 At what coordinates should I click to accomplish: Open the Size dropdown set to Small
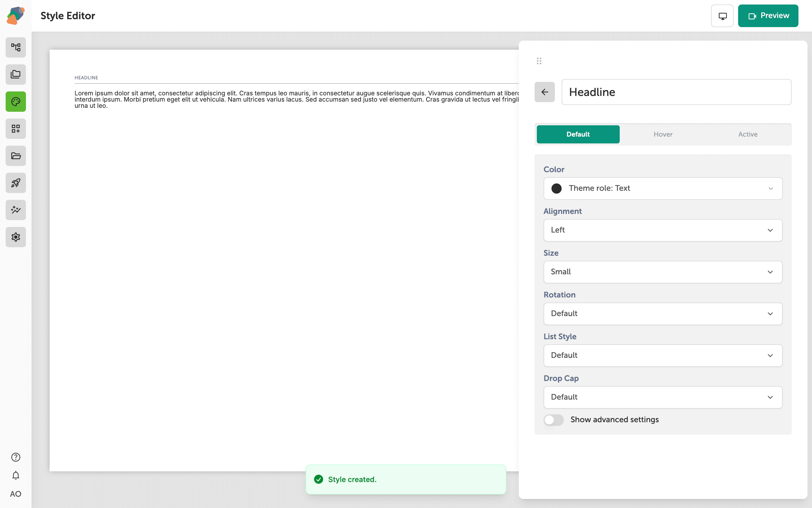click(x=663, y=272)
